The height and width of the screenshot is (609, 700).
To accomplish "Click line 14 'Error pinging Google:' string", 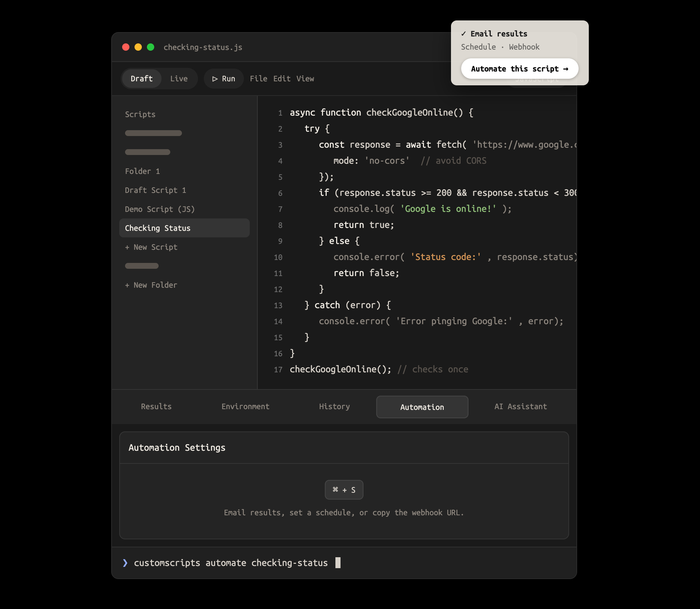I will pos(454,321).
